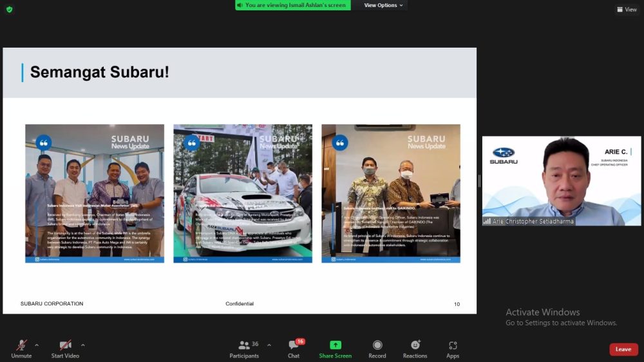Click the divider handle beside the shared screen
The width and height of the screenshot is (644, 362).
click(x=479, y=181)
